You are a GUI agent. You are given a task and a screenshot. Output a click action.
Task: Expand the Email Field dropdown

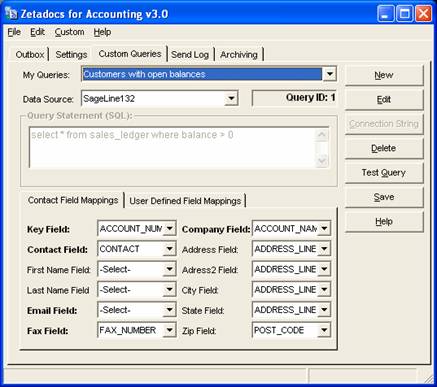[x=170, y=310]
